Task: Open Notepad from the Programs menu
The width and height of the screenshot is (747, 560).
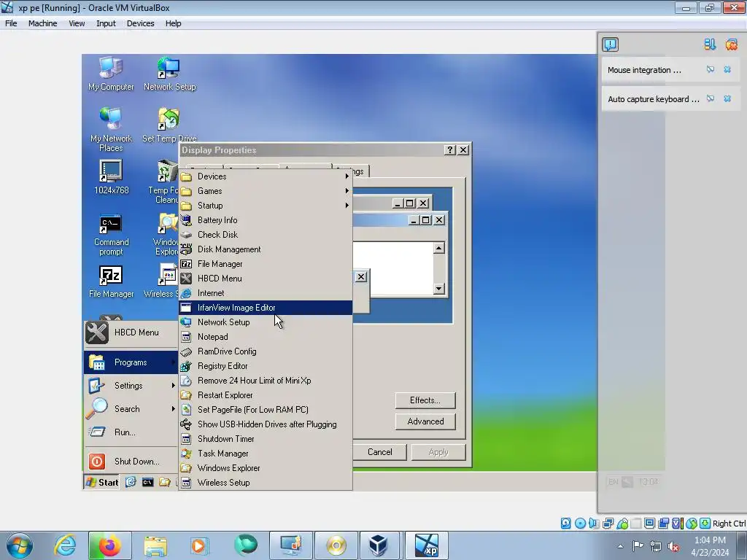Action: 266,337
